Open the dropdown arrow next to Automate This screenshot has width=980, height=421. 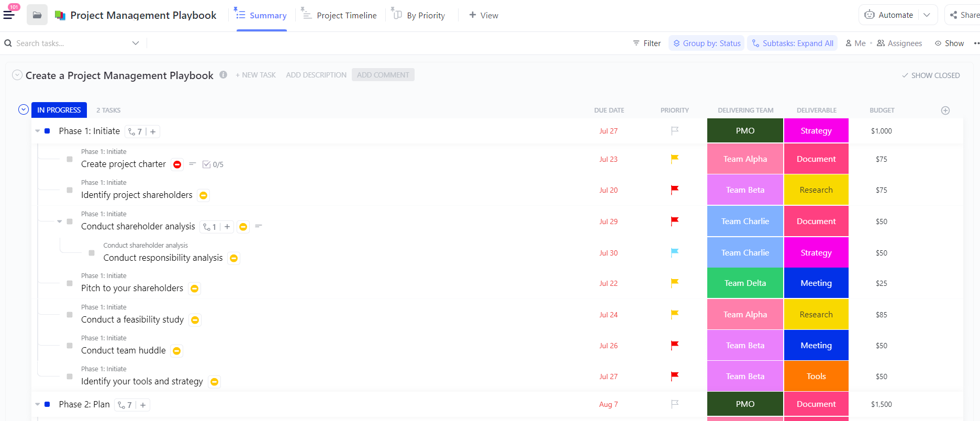(x=927, y=15)
